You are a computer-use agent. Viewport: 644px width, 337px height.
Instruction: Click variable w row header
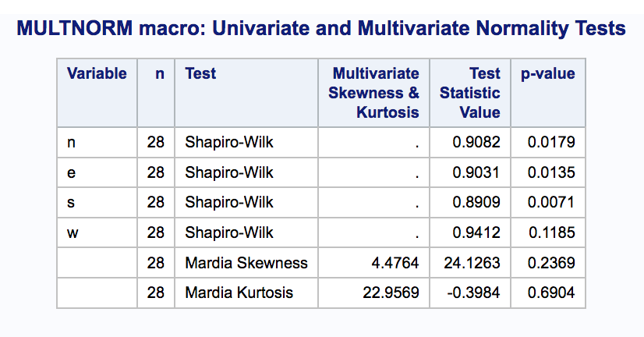(x=73, y=232)
